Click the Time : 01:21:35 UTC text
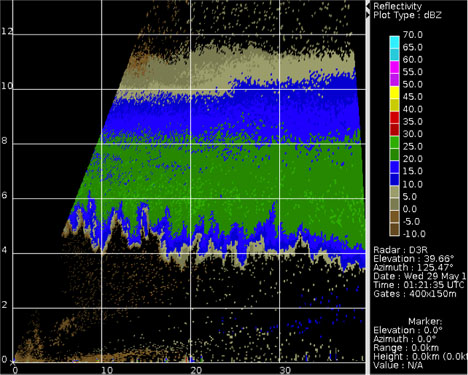 [419, 285]
